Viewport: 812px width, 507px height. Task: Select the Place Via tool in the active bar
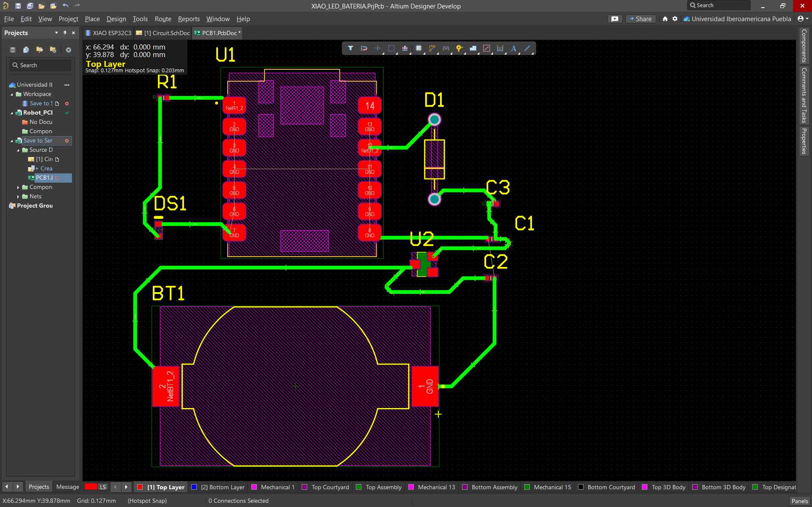click(x=460, y=48)
